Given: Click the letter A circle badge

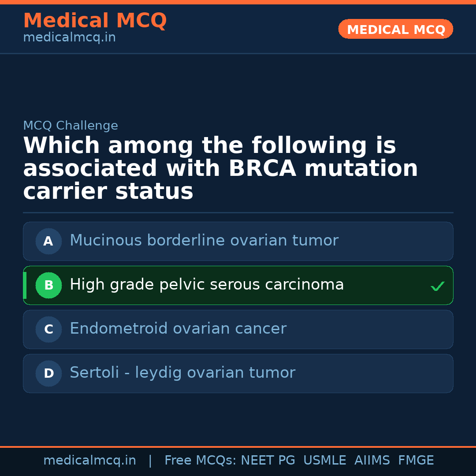Looking at the screenshot, I should [x=48, y=241].
